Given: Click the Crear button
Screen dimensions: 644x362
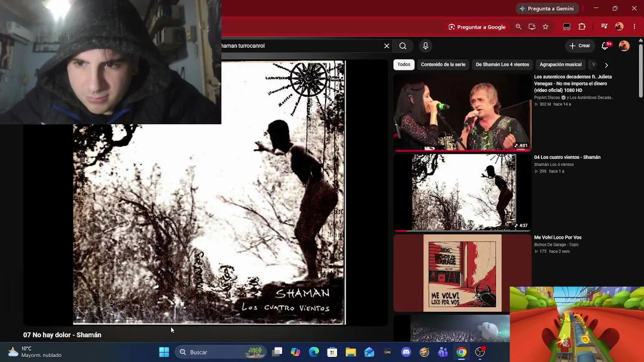Looking at the screenshot, I should [580, 46].
